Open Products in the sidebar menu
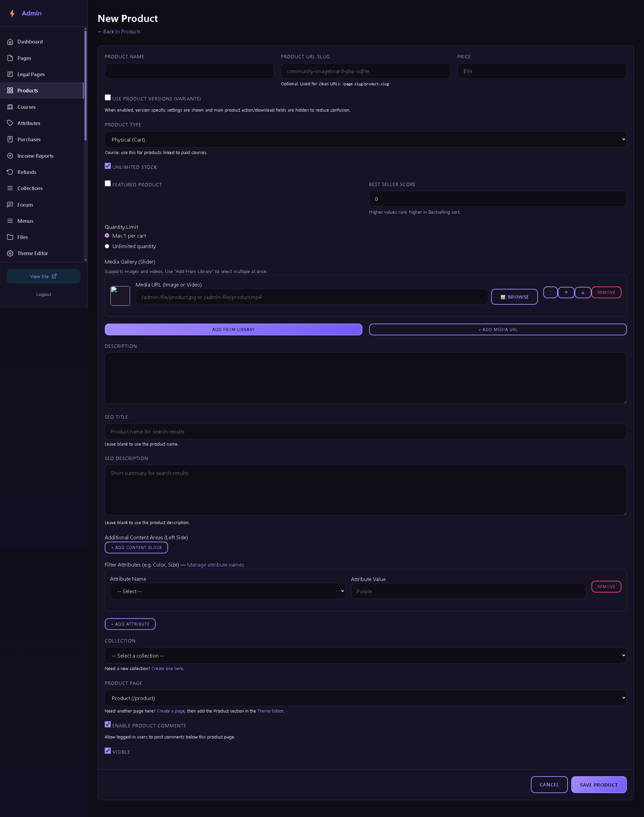Viewport: 644px width, 817px height. tap(41, 91)
